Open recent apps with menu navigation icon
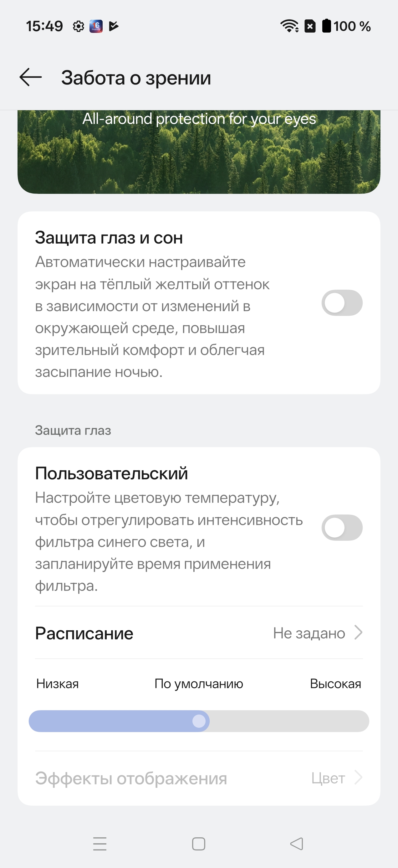This screenshot has height=868, width=398. click(x=100, y=844)
